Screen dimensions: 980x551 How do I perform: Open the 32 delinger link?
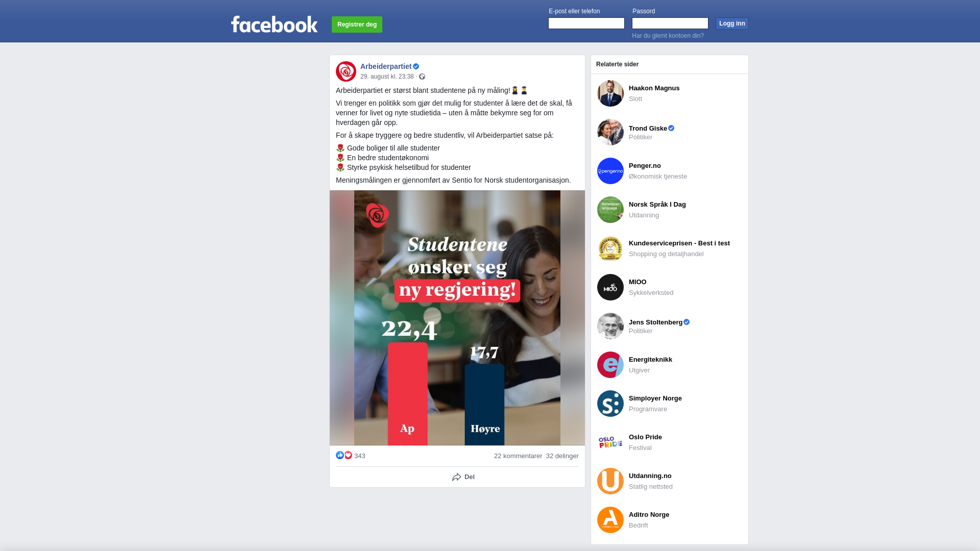[562, 456]
